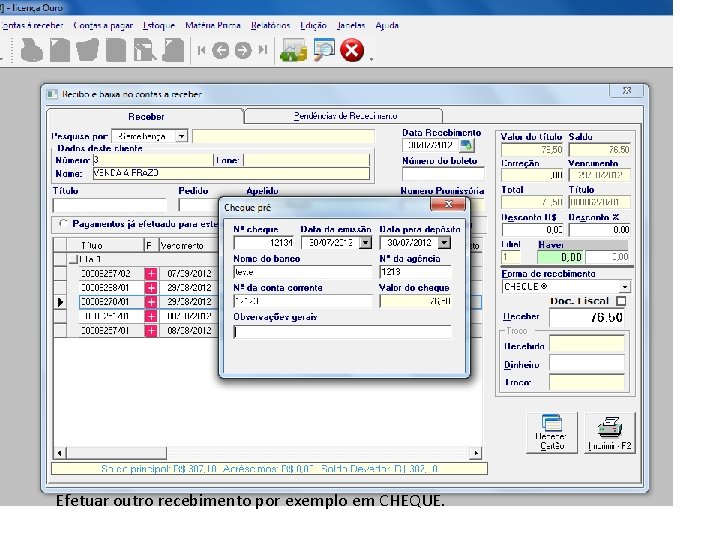720x540 pixels.
Task: Select 'Pagamentos já efetuado' radio button
Action: (x=62, y=224)
